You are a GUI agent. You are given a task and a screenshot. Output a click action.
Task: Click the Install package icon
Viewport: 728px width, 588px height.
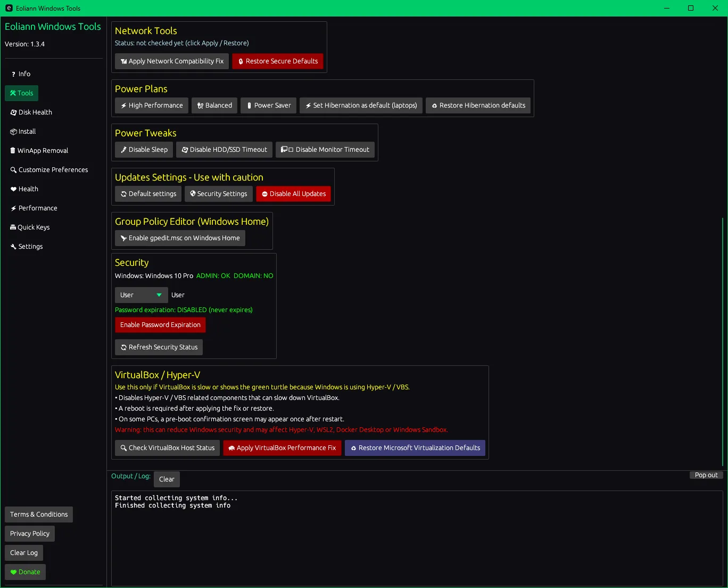[x=13, y=132]
